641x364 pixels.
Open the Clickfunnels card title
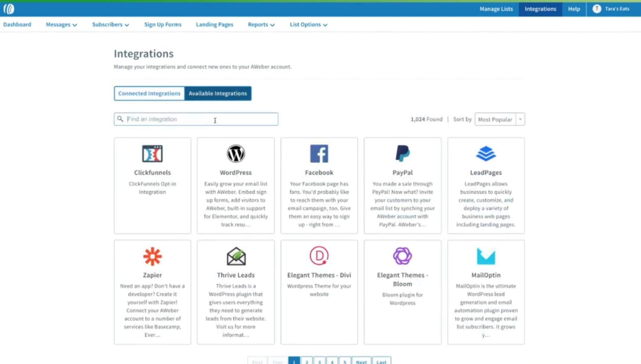(152, 172)
